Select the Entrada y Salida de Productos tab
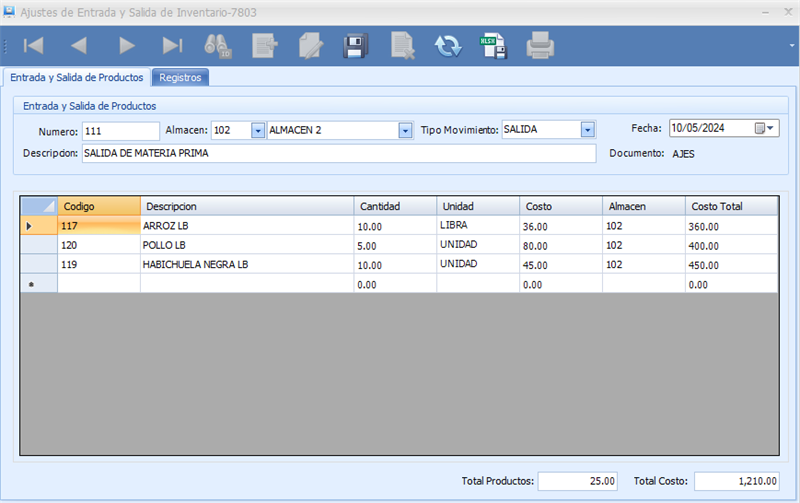800x503 pixels. [77, 77]
